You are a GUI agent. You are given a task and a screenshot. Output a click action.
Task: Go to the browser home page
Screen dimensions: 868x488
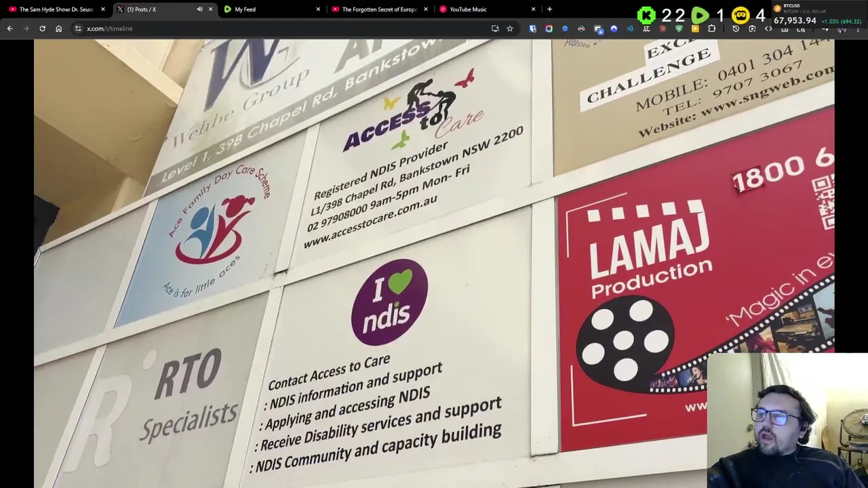point(58,28)
